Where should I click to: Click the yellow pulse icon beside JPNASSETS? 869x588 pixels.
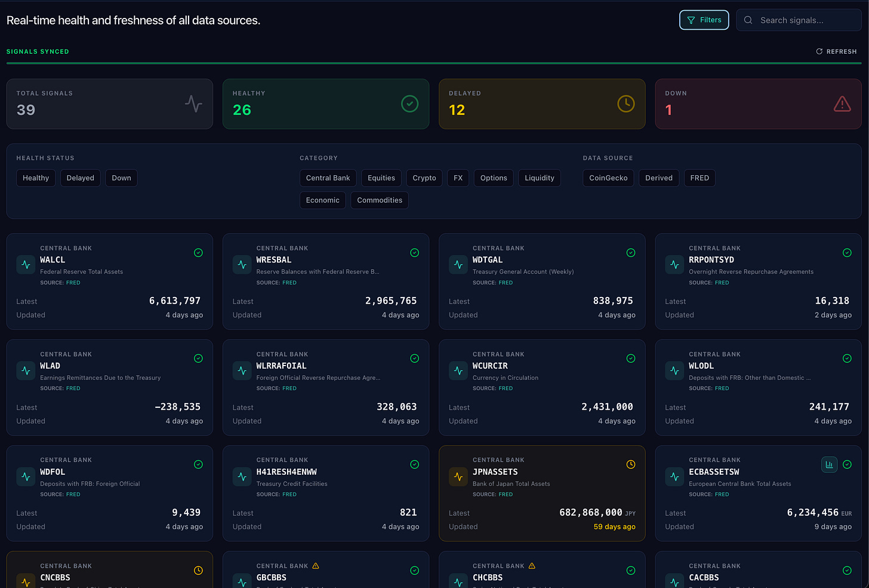point(458,476)
